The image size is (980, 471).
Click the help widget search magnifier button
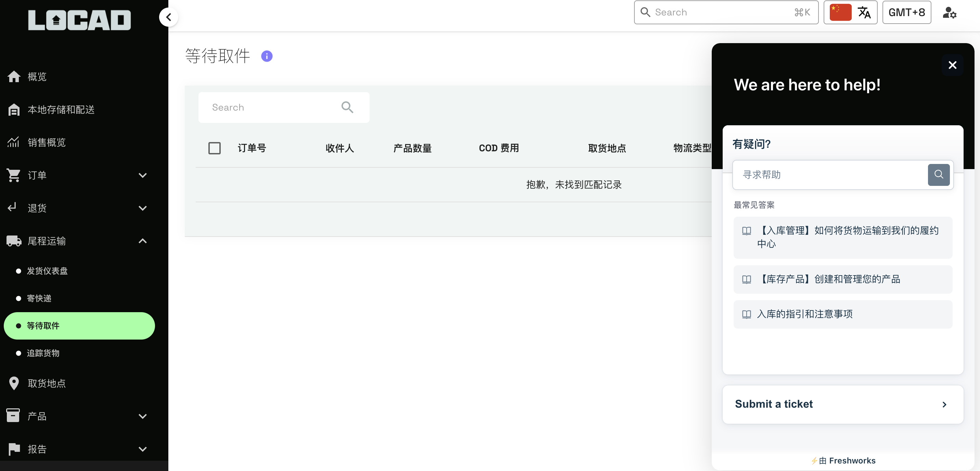pyautogui.click(x=938, y=175)
